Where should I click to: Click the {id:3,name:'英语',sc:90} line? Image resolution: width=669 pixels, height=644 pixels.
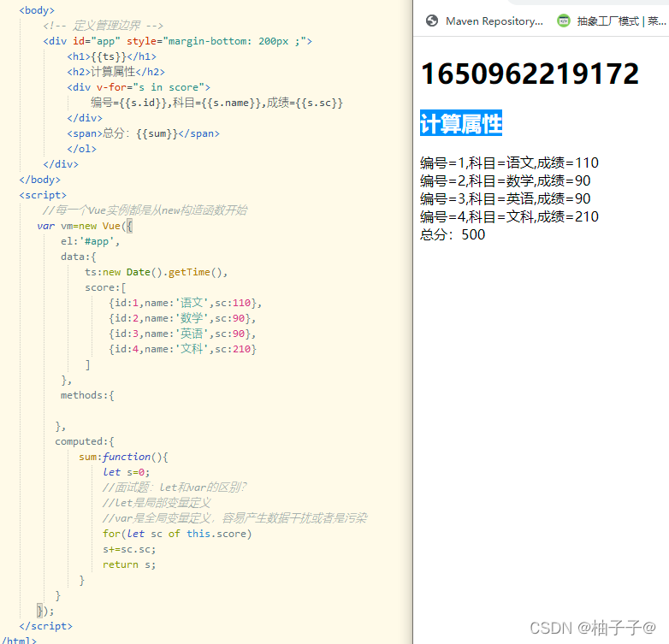click(x=182, y=334)
